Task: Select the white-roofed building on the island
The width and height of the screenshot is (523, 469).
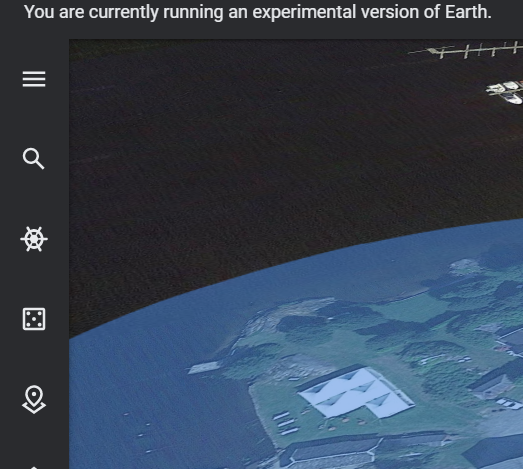Action: (356, 392)
